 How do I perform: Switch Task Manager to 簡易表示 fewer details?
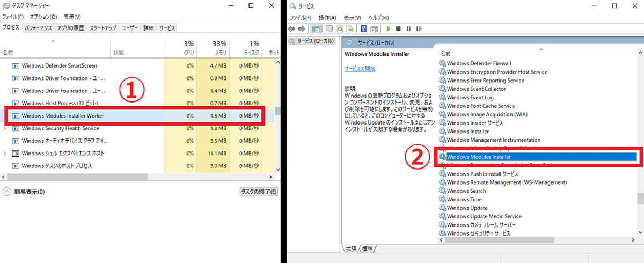pyautogui.click(x=24, y=192)
